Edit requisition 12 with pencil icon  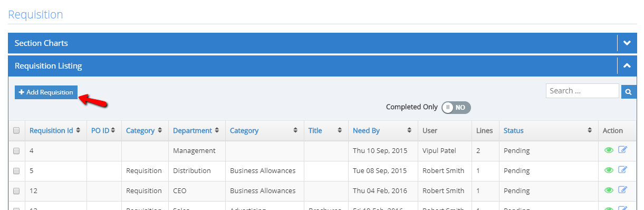point(622,190)
